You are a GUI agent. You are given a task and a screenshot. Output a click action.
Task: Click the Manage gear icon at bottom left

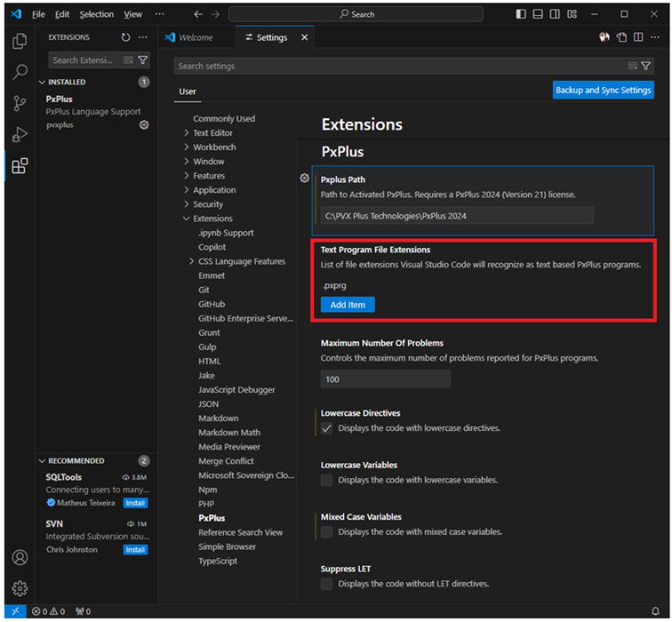pos(20,588)
